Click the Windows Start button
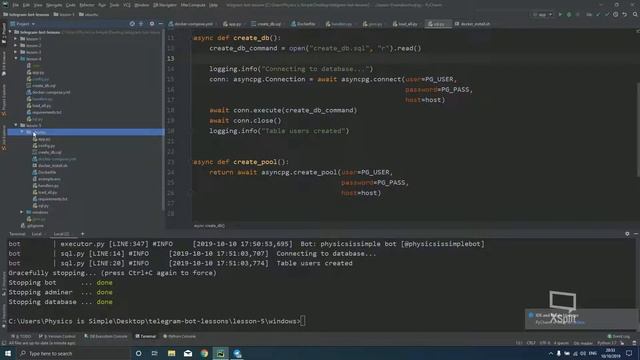This screenshot has width=640, height=360. [x=8, y=353]
